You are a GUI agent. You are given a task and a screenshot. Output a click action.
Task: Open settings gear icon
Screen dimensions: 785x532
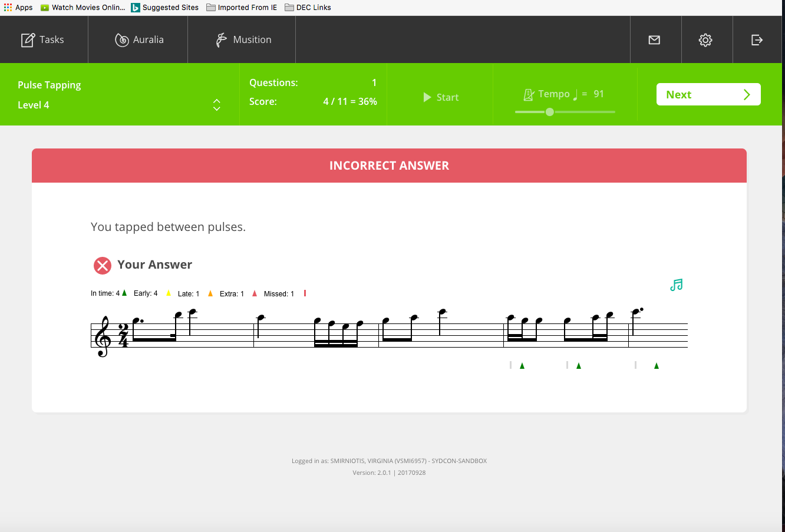[x=705, y=40]
